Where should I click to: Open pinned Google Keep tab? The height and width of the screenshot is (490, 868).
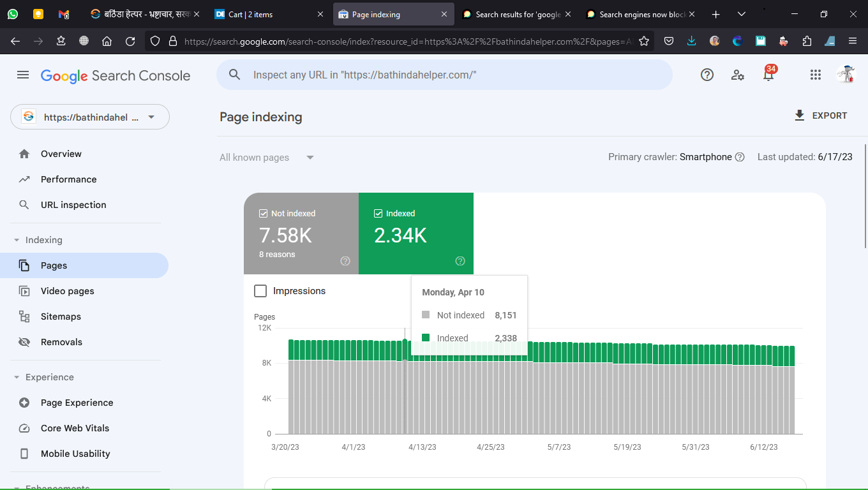point(38,14)
